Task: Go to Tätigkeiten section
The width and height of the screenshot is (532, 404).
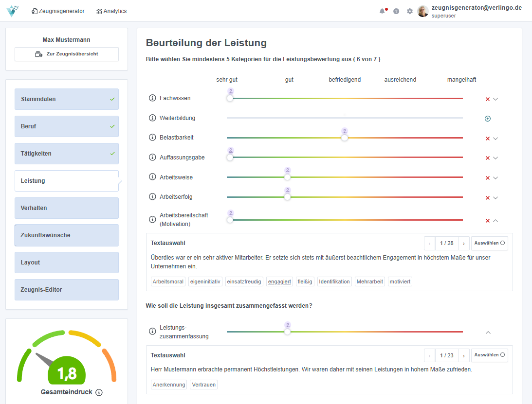Action: 67,154
